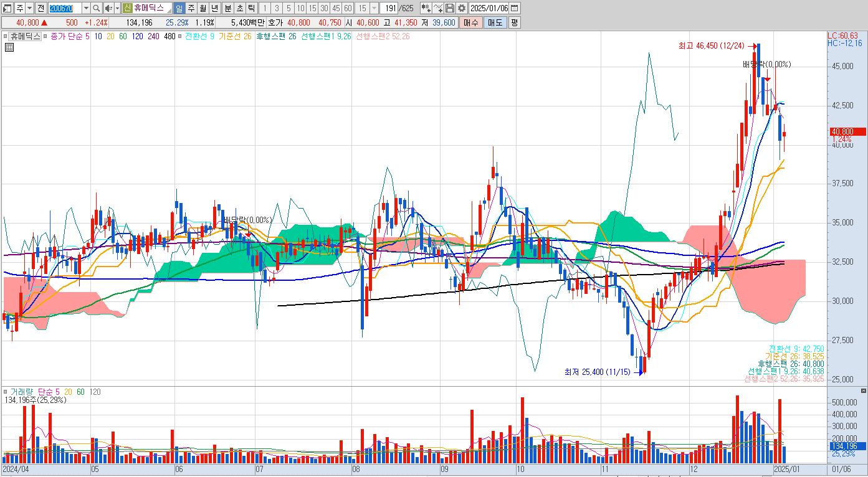Viewport: 868px width, 477px height.
Task: Toggle the small square beside 전환선 9 indicator
Action: [181, 37]
